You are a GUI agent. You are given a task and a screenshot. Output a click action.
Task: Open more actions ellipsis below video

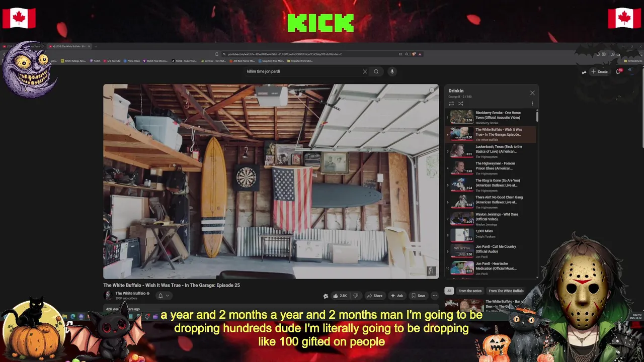(435, 296)
